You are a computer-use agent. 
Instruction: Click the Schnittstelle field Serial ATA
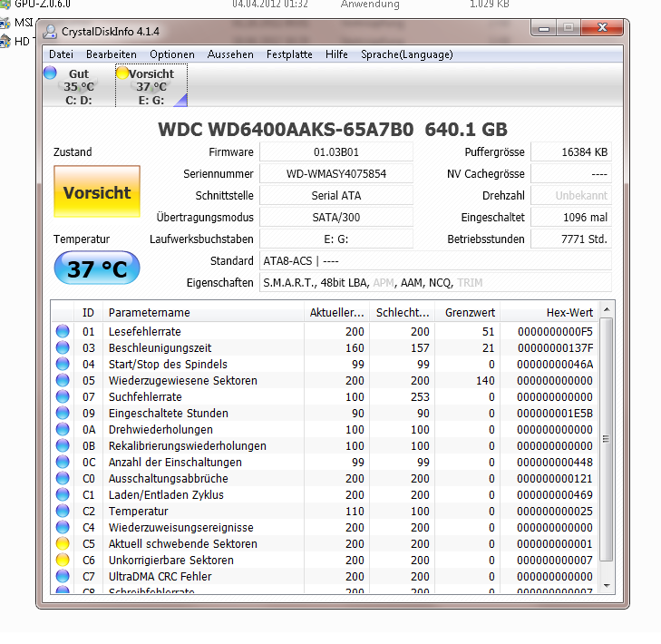336,196
